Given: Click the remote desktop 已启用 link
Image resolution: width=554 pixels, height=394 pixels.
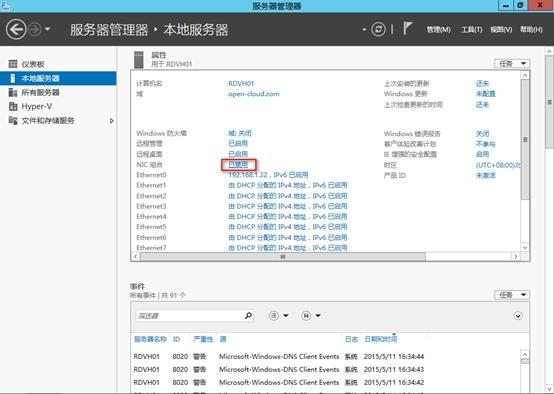Looking at the screenshot, I should pos(238,154).
